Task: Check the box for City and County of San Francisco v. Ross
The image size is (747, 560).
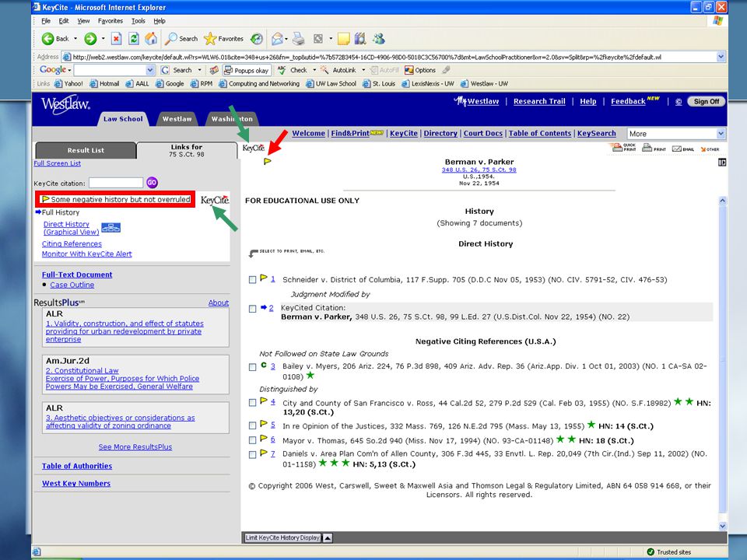Action: point(252,403)
